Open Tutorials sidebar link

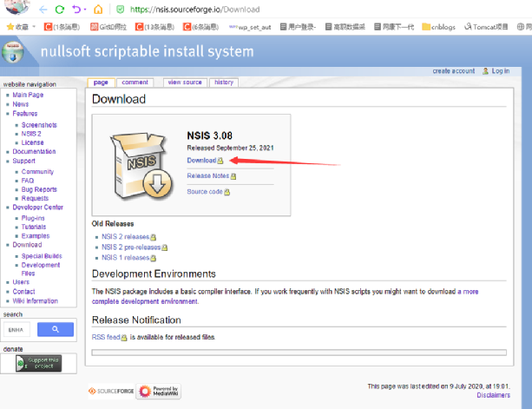[x=34, y=227]
